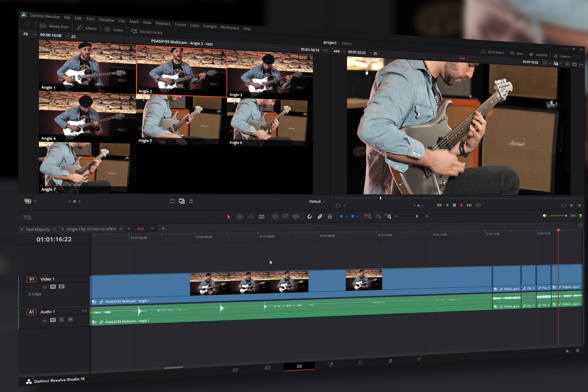
Task: Switch to the Test Majesty timeline tab
Action: pos(37,229)
